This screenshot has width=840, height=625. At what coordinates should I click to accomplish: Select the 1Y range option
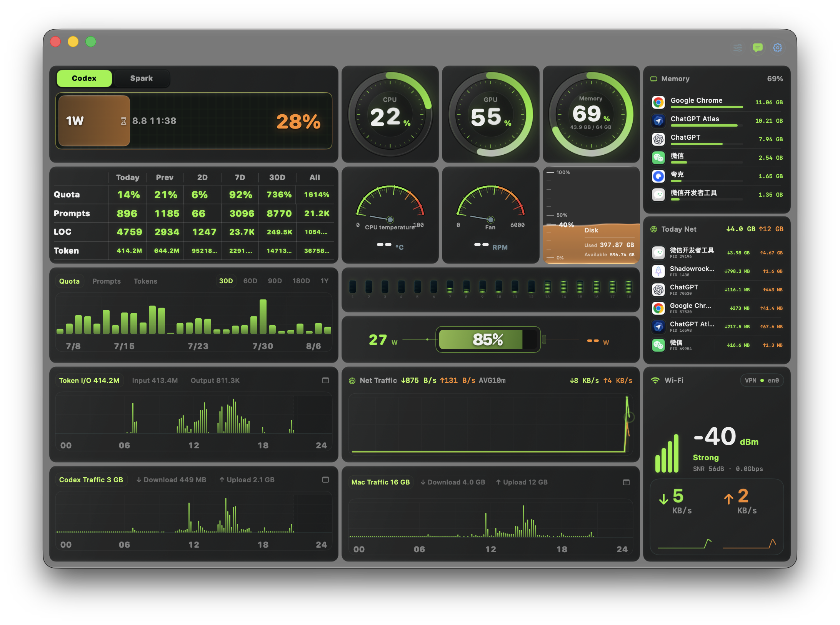tap(324, 281)
